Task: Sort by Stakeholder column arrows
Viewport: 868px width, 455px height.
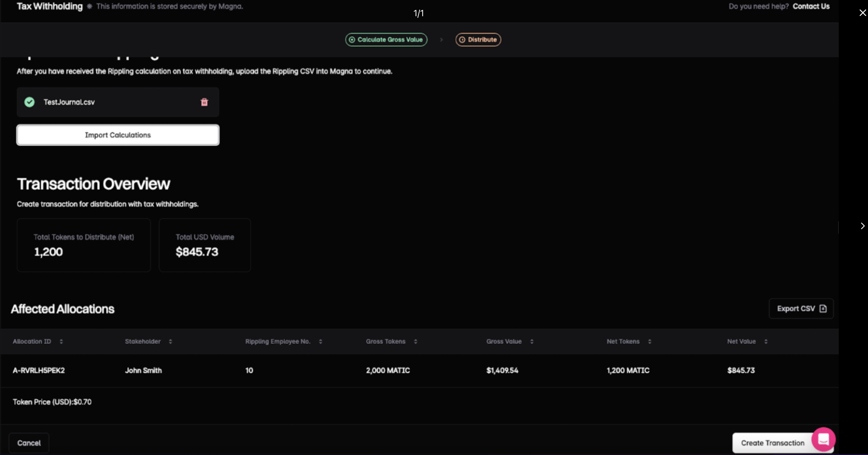Action: pos(170,341)
